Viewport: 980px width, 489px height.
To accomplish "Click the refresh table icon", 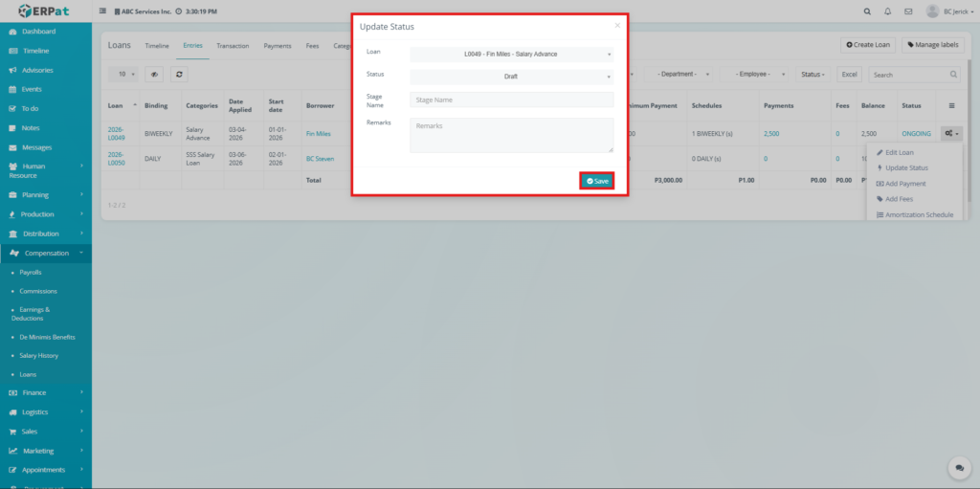I will coord(179,75).
